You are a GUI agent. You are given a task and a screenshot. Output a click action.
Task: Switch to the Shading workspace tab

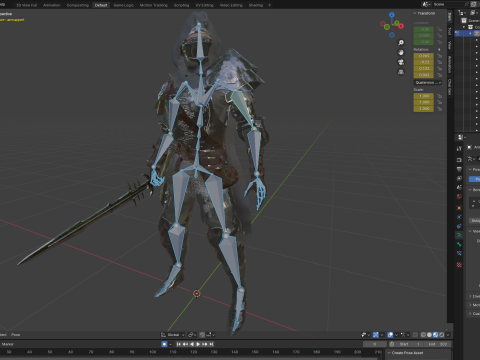[256, 5]
